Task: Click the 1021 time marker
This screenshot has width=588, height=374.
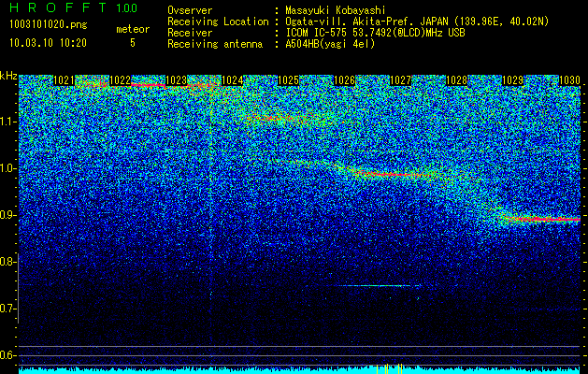Action: (x=64, y=80)
